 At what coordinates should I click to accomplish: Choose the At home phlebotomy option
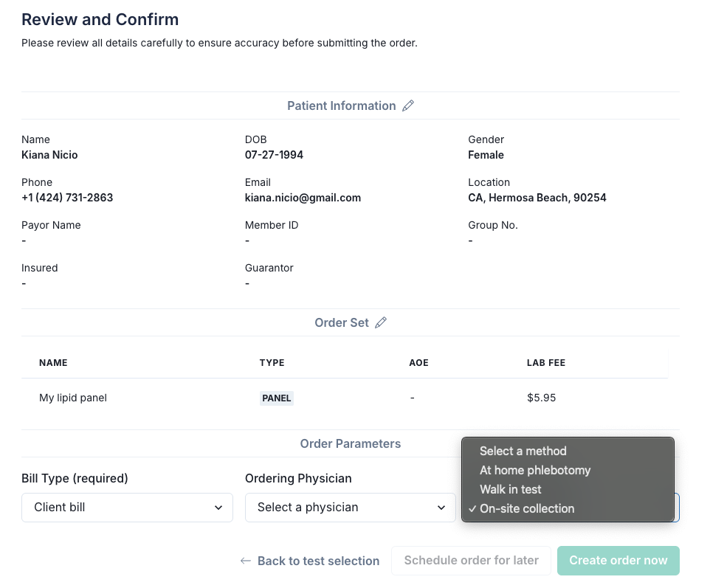coord(535,470)
